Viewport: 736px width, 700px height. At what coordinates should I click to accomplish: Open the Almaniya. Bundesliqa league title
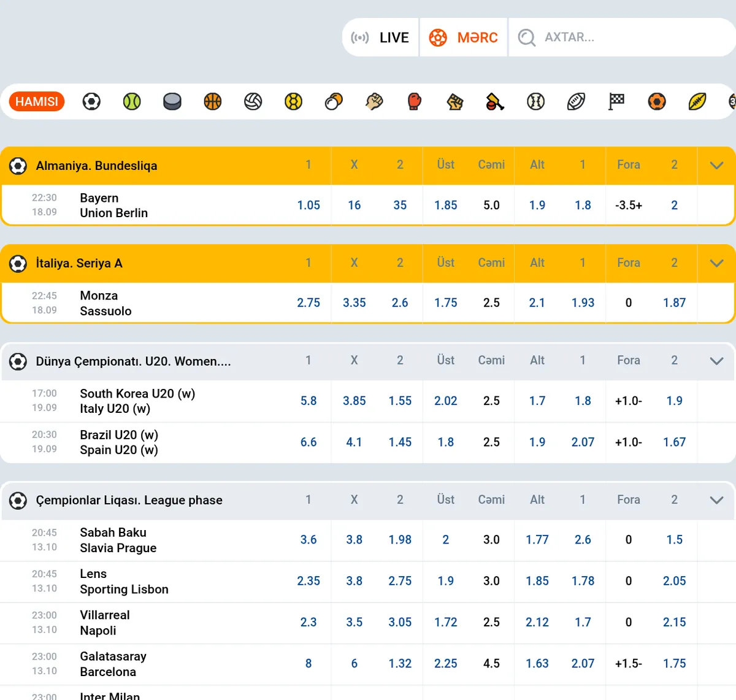(96, 166)
